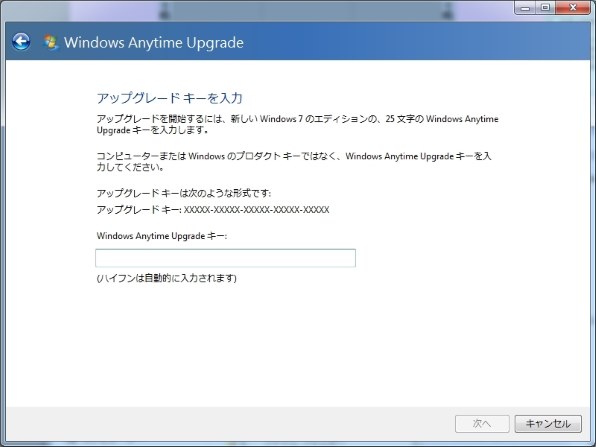Click the Windows Anytime Upgrade キー label
Screen dimensions: 596x447
[x=162, y=236]
